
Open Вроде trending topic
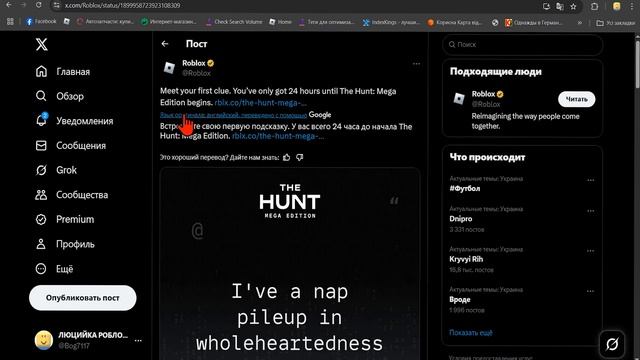(x=460, y=300)
